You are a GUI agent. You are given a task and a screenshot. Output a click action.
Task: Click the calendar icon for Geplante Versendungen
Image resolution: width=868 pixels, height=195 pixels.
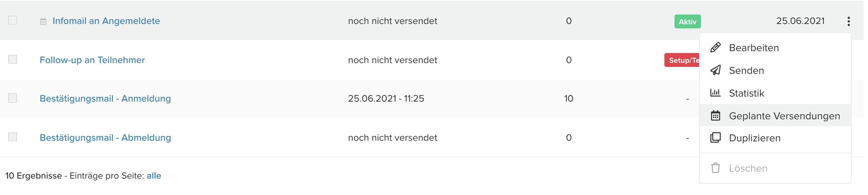tap(715, 116)
